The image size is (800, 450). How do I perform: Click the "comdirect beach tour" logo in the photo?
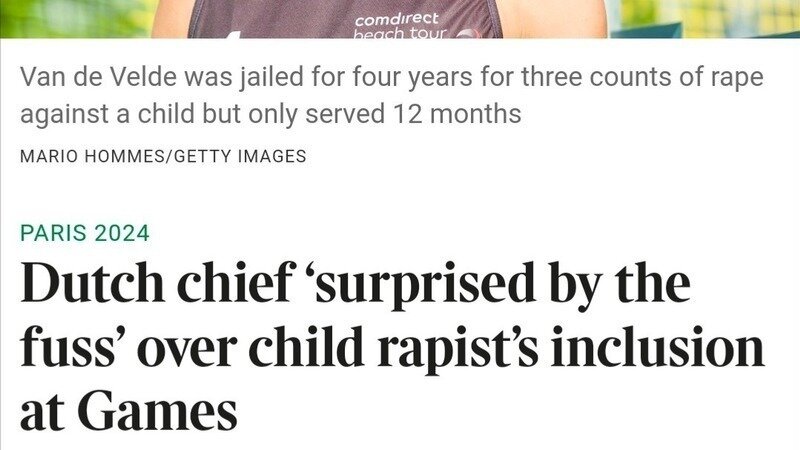[396, 26]
